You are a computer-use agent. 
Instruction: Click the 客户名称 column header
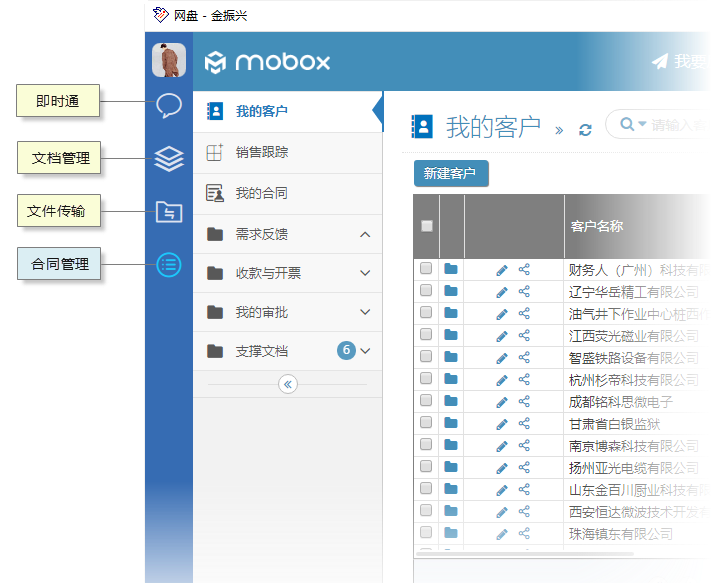[597, 226]
